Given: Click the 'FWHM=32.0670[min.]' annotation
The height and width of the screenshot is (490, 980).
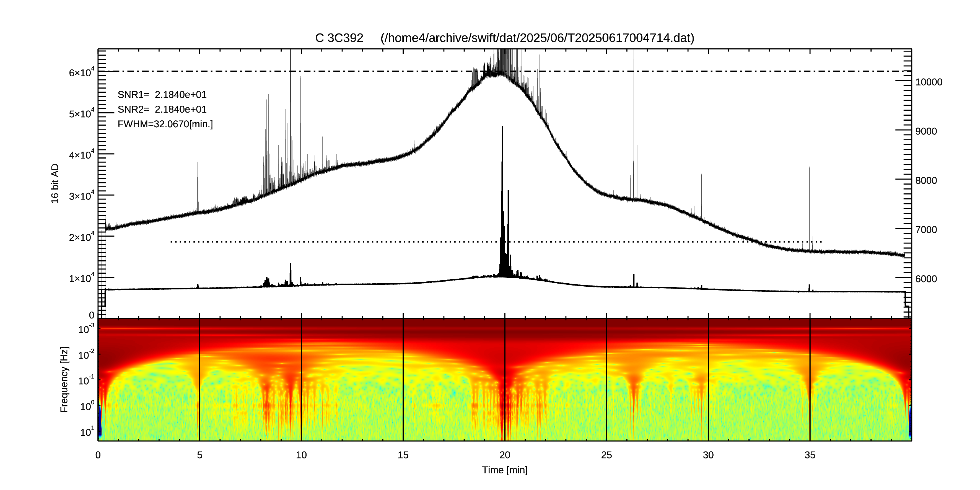Looking at the screenshot, I should click(x=165, y=125).
